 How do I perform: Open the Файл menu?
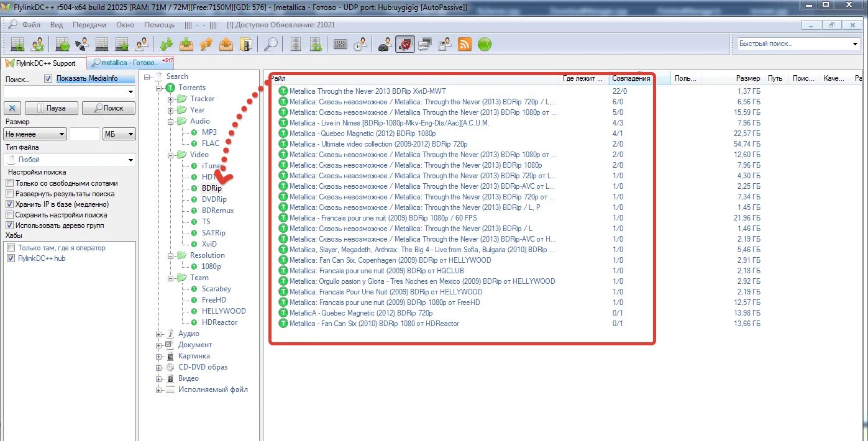[x=31, y=25]
